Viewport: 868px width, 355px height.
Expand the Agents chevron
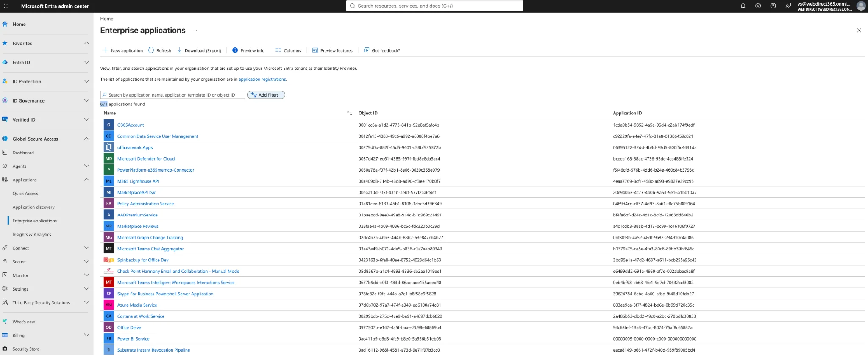tap(86, 166)
